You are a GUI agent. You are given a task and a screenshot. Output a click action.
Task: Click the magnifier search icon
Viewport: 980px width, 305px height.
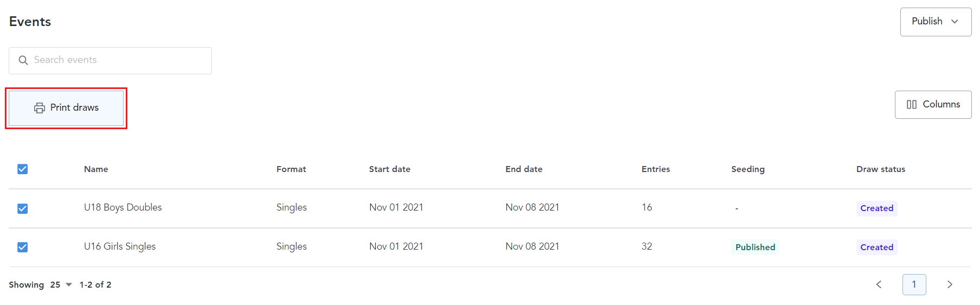pos(23,60)
